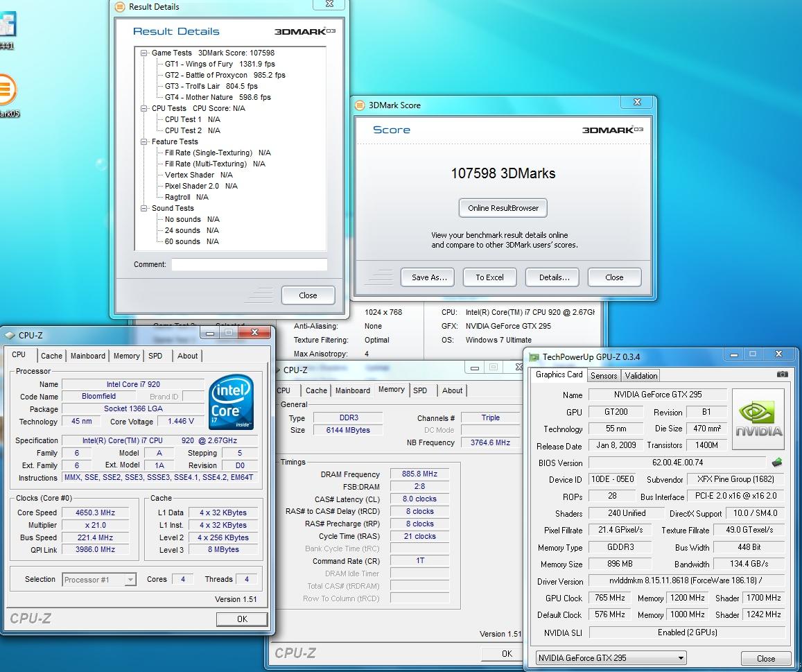Minimize the front CPU-Z window
802x672 pixels.
coord(210,333)
